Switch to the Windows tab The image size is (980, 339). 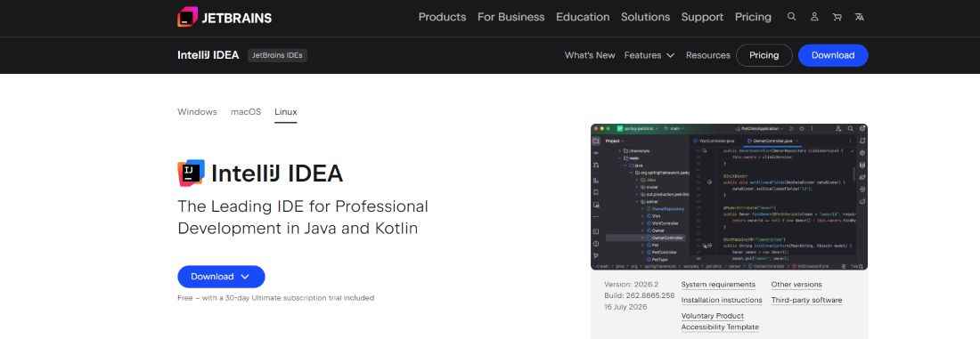pos(197,112)
